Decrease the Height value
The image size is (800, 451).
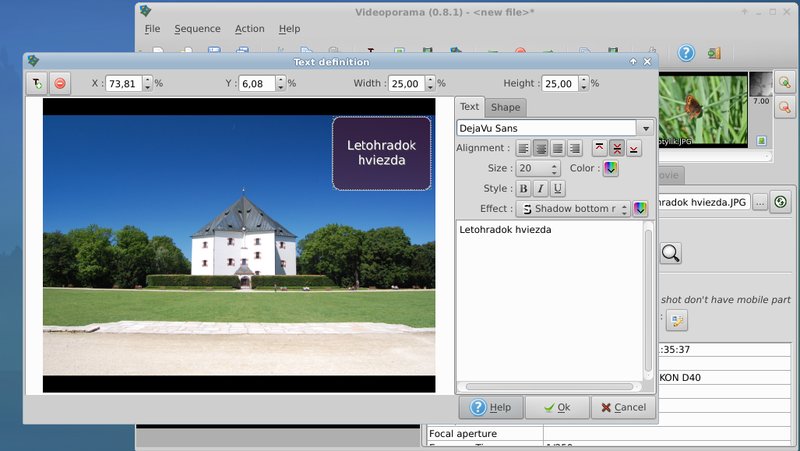(584, 87)
